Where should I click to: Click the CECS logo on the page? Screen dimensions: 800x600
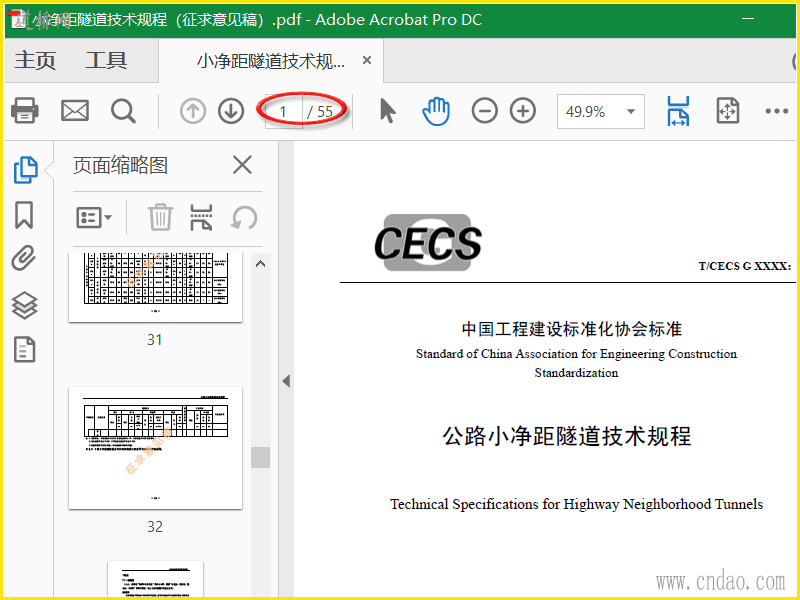point(428,243)
